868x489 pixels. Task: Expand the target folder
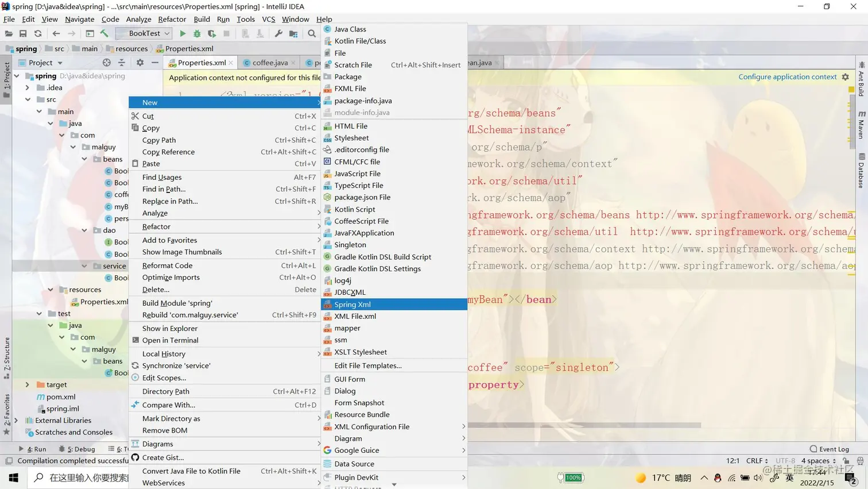[27, 385]
